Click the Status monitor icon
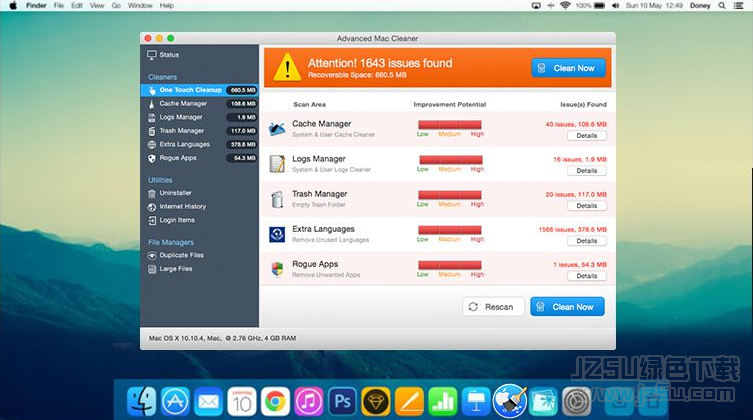 click(152, 55)
